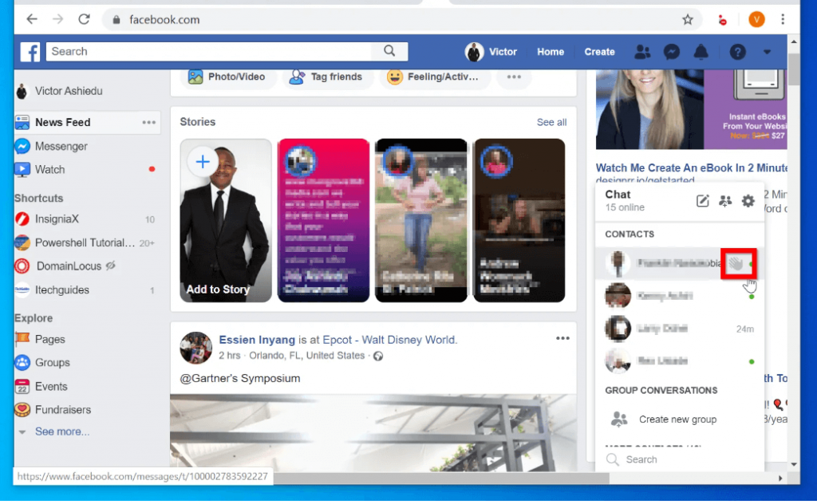
Task: Click the horizontal scrollbar at bottom
Action: pos(441,478)
